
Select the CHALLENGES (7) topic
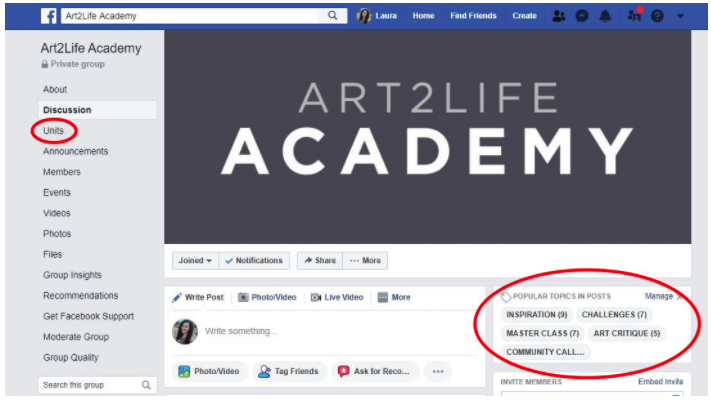[x=614, y=315]
